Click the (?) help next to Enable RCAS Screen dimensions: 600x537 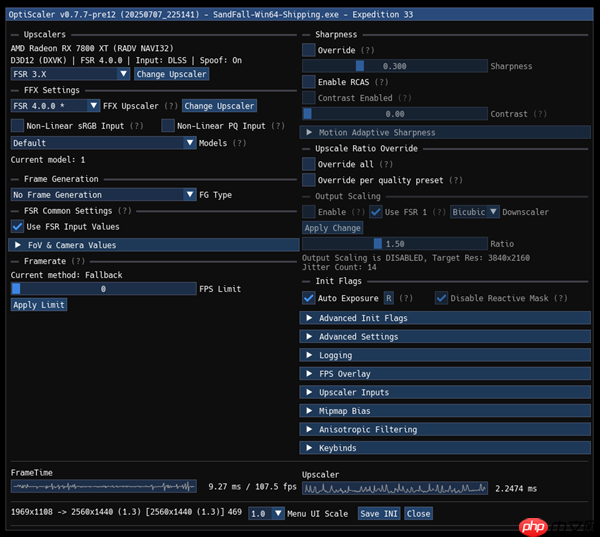382,82
